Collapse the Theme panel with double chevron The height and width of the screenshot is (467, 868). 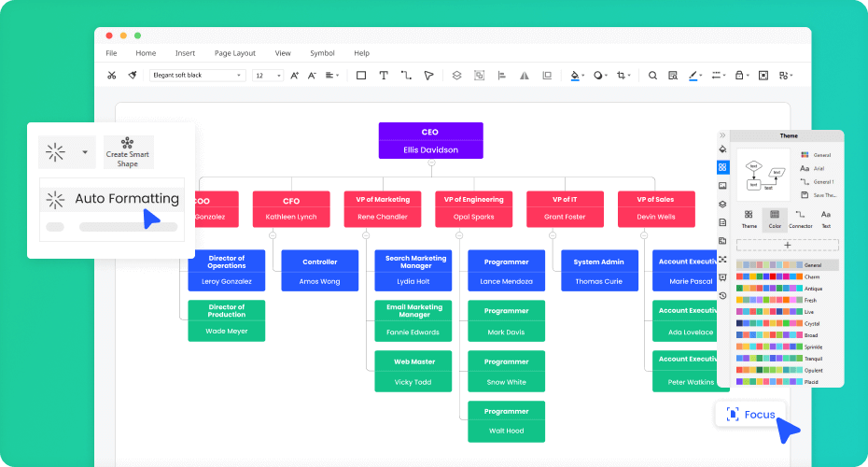click(x=722, y=135)
